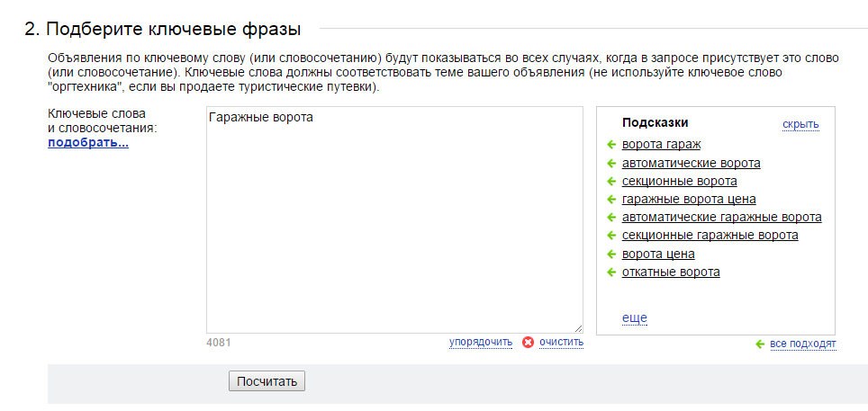Image resolution: width=868 pixels, height=411 pixels.
Task: Clear keywords using 'очистить' link
Action: click(561, 342)
